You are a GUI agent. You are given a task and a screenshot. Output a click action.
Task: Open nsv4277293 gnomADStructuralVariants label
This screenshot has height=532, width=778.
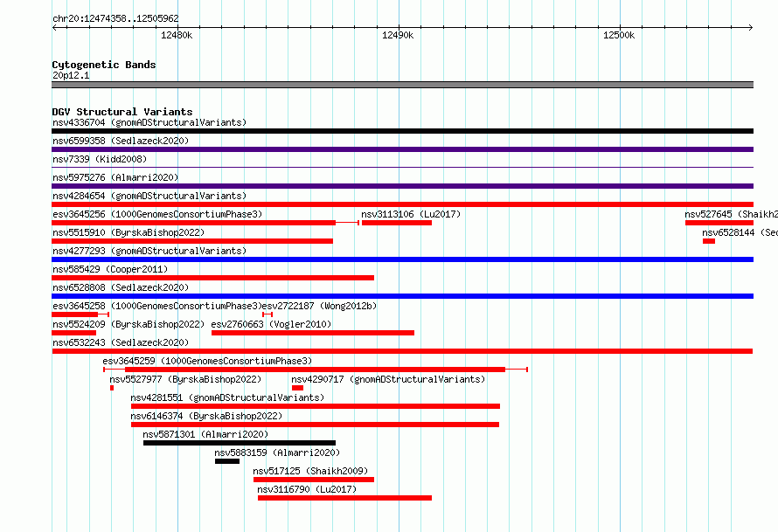coord(149,251)
